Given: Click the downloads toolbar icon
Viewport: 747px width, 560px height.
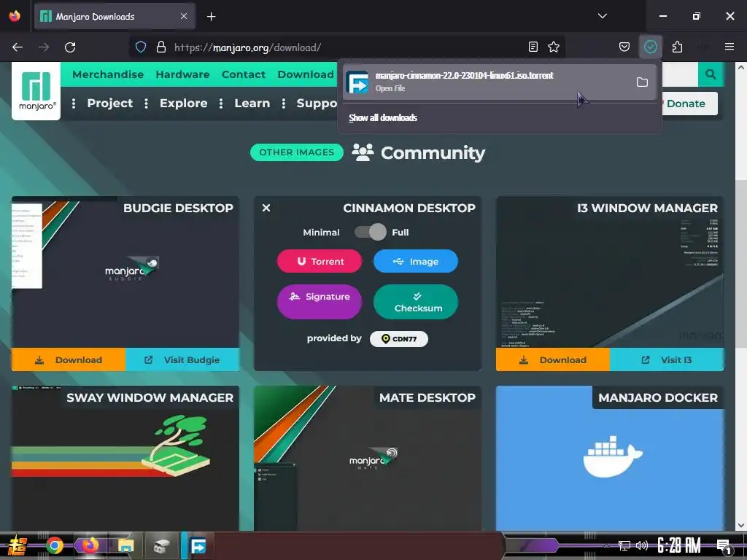Looking at the screenshot, I should [x=650, y=47].
